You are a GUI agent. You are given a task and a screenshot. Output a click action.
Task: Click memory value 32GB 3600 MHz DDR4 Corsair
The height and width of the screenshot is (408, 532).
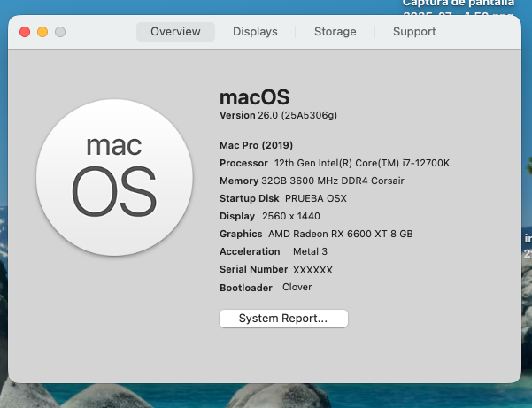point(333,181)
